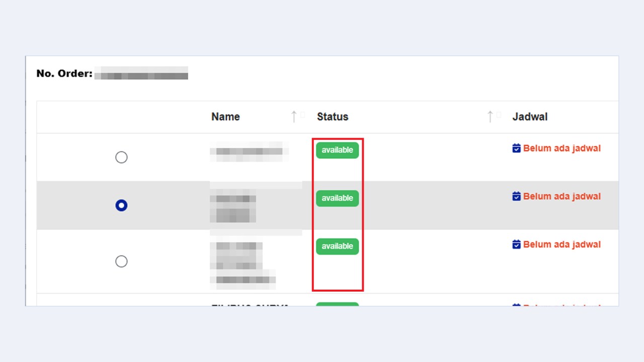Viewport: 644px width, 362px height.
Task: Click the 'Status' column header
Action: 333,117
